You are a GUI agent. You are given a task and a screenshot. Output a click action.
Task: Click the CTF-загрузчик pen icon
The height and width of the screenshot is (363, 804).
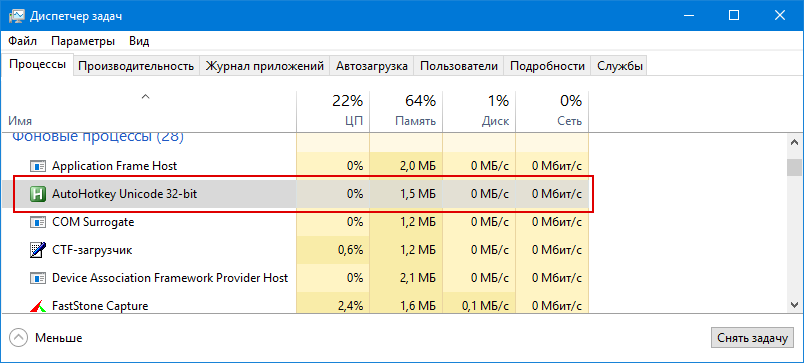37,250
